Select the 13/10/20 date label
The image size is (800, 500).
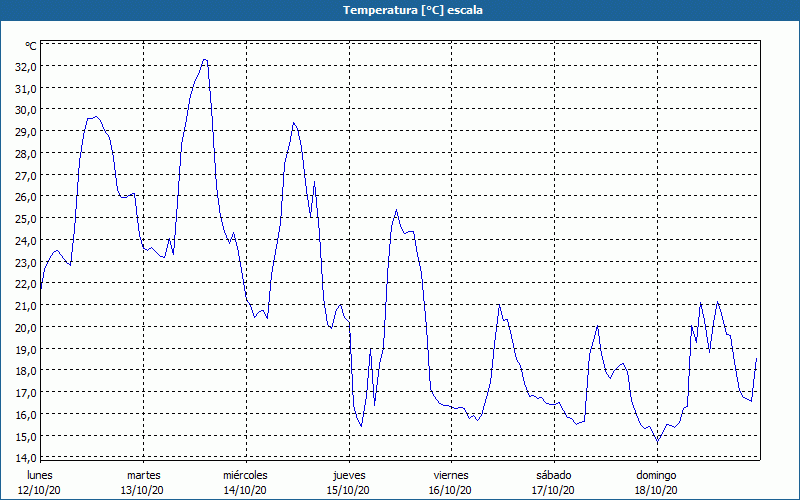coord(142,490)
